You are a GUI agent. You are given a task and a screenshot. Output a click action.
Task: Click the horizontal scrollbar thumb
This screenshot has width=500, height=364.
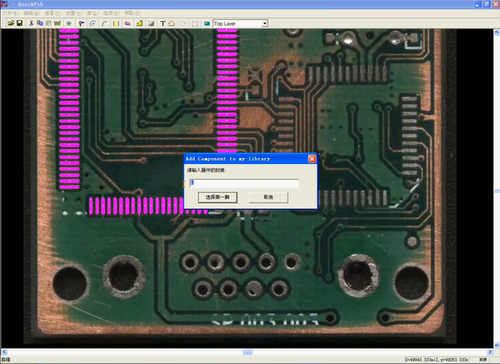click(248, 352)
